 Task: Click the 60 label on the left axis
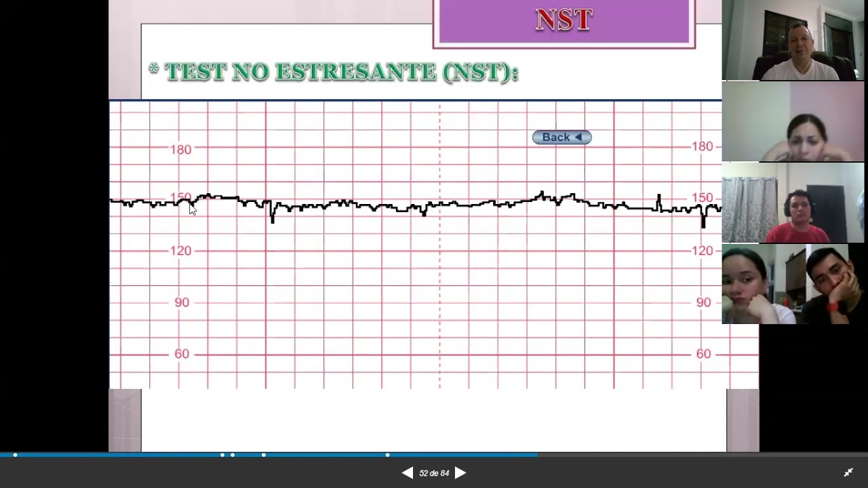(182, 354)
